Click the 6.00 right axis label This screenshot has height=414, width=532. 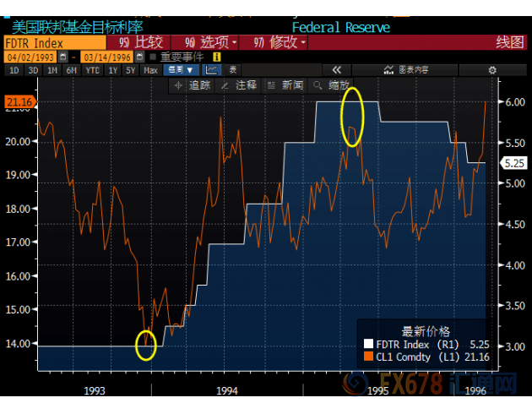pos(515,101)
